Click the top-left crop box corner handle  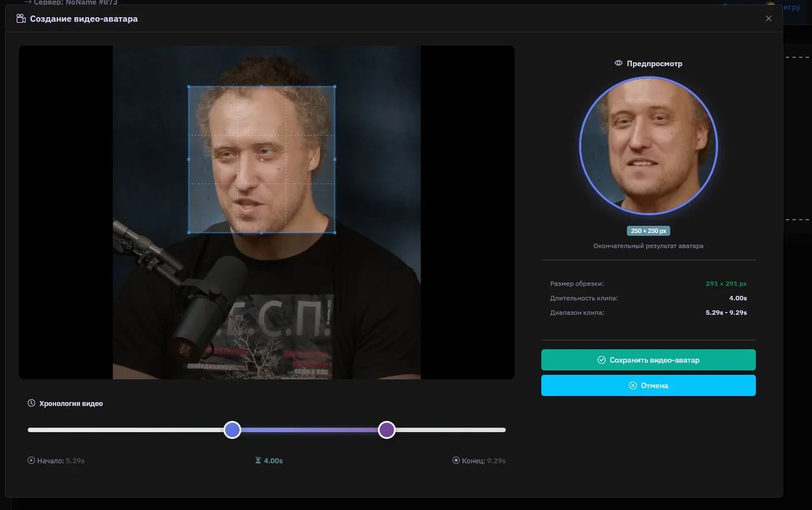pos(189,87)
